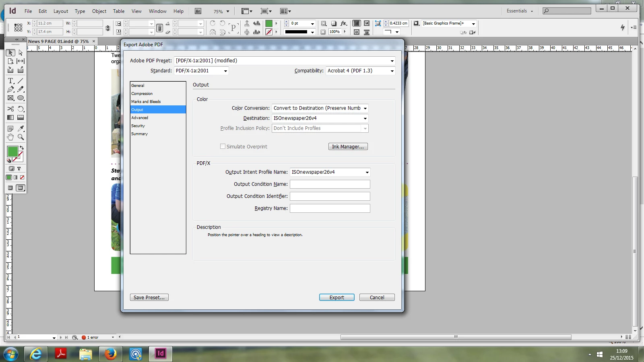Set formatting to affect container

(12, 169)
